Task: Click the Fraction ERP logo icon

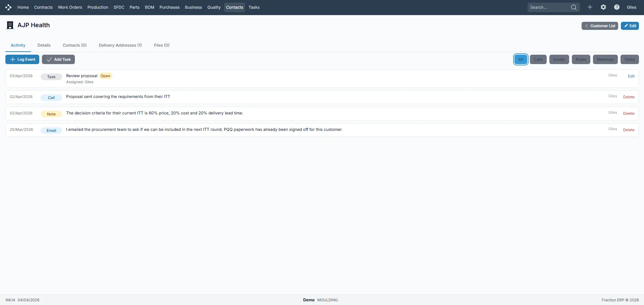Action: click(x=8, y=7)
